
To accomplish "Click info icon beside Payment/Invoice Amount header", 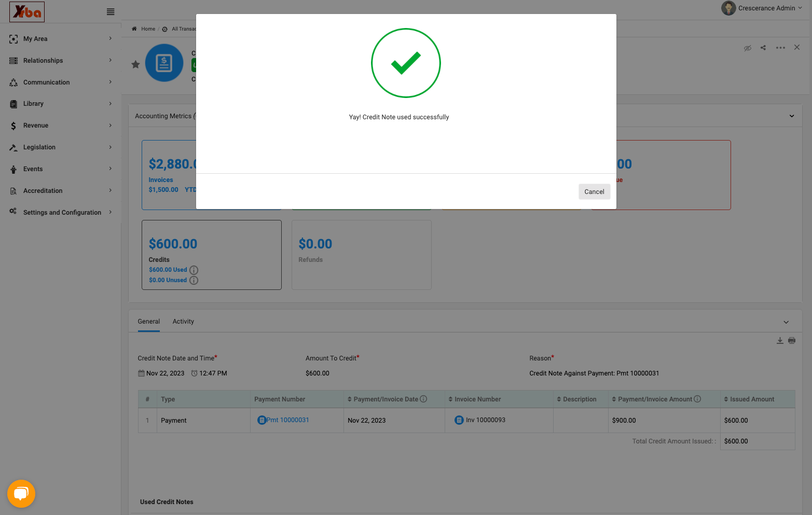I will [697, 399].
